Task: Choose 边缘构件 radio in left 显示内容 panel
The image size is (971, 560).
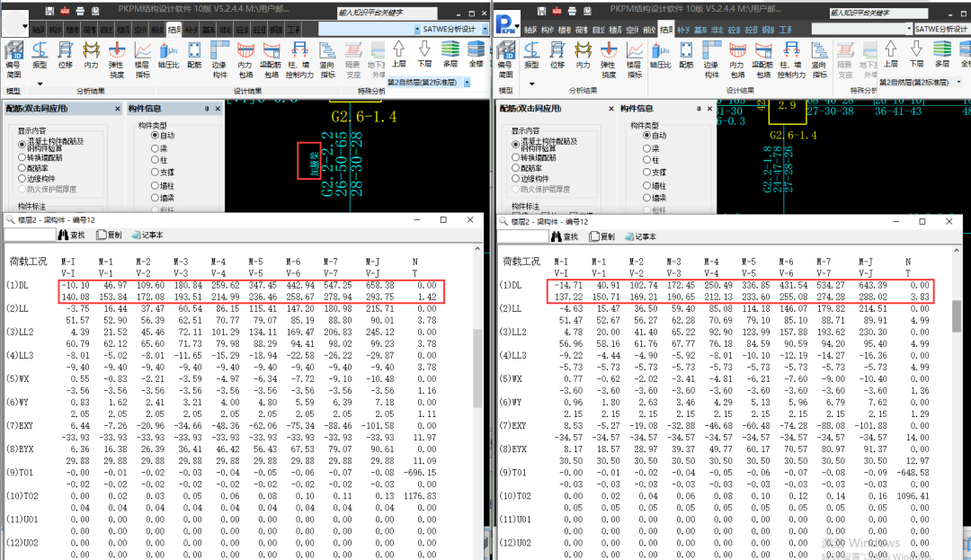Action: click(22, 179)
